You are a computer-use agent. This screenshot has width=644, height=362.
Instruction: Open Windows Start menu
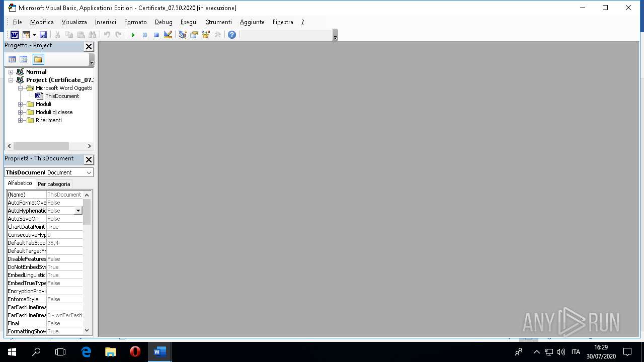pos(12,352)
